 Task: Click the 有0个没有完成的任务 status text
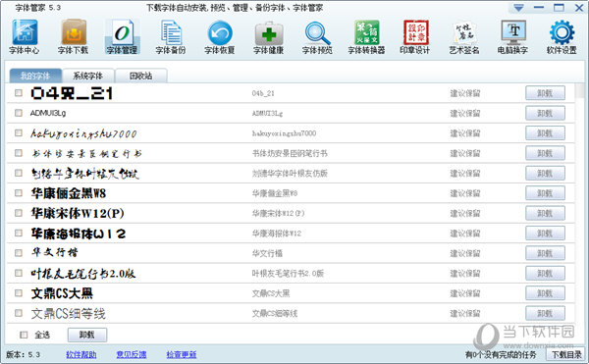click(501, 354)
